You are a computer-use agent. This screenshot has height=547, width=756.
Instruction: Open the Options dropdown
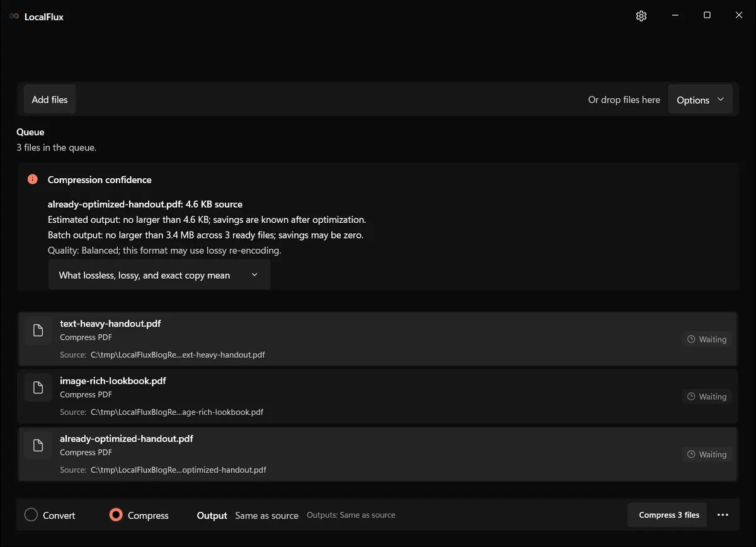[700, 100]
